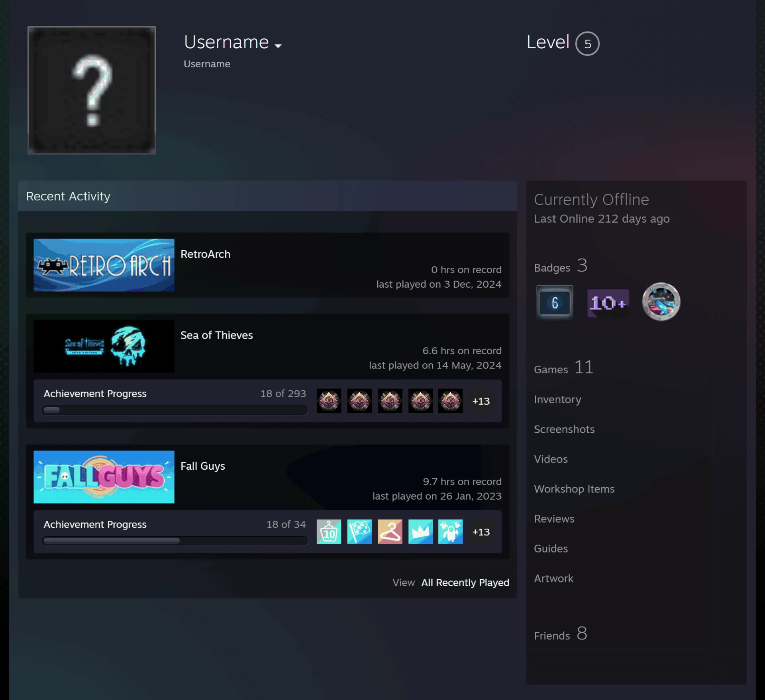
Task: Open the Reviews link
Action: 554,519
